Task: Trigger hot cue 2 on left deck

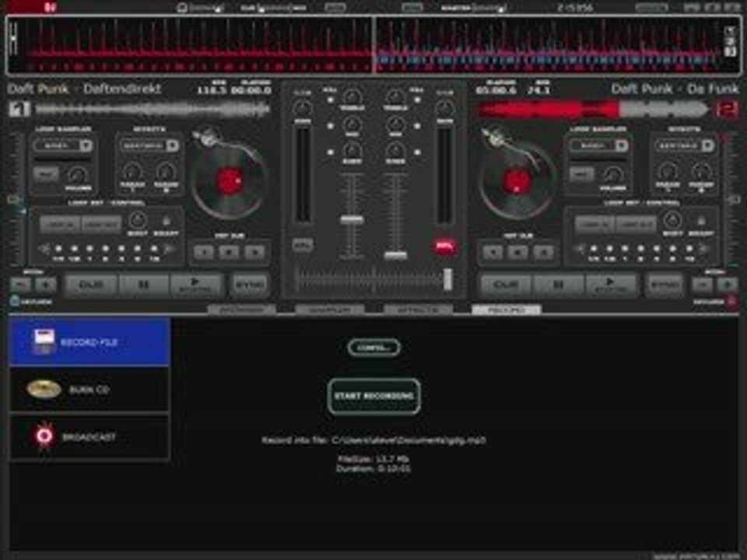Action: tap(229, 251)
